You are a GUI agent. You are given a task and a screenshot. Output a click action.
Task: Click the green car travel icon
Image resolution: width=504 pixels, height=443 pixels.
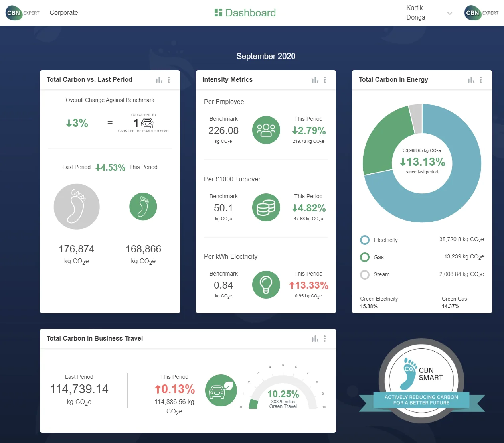pos(221,390)
